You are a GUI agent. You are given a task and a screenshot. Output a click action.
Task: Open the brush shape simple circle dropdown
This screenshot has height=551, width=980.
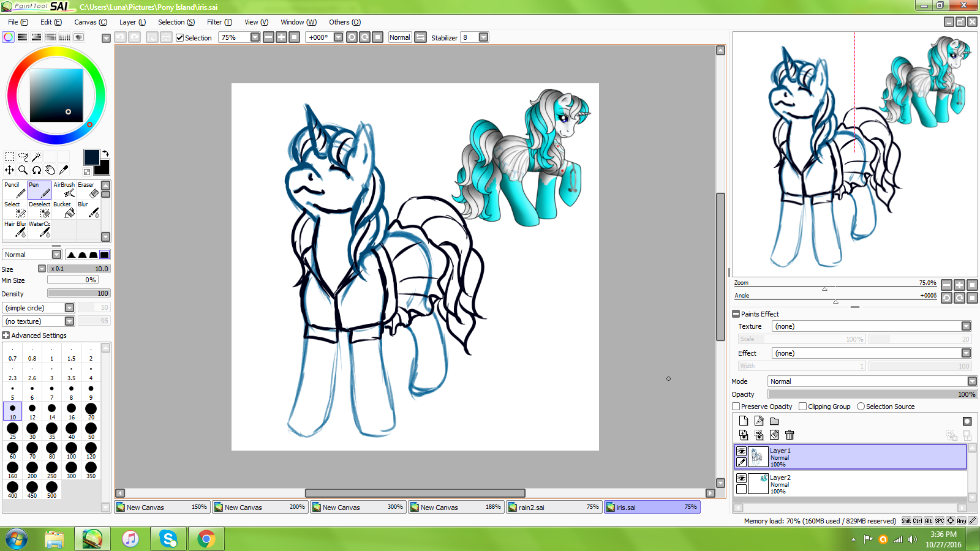pyautogui.click(x=69, y=308)
